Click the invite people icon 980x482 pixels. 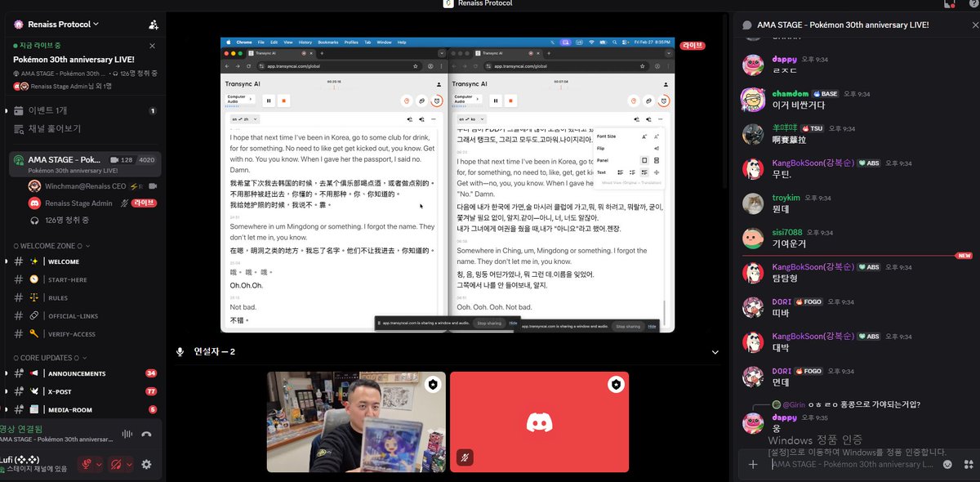[x=154, y=25]
